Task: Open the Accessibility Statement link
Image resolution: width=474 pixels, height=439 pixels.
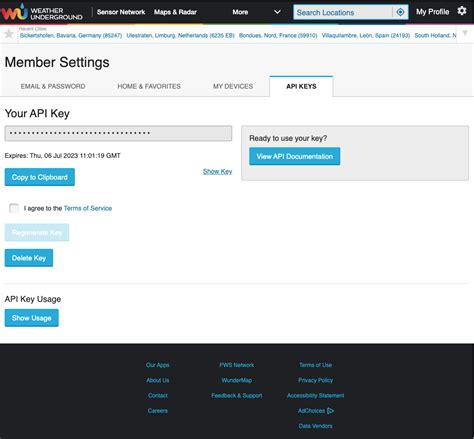Action: point(315,396)
